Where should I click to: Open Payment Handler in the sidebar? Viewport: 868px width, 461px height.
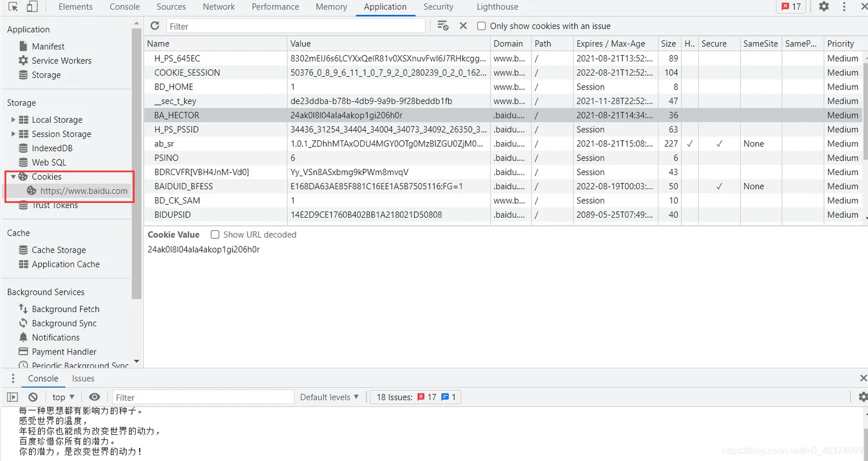(x=64, y=352)
